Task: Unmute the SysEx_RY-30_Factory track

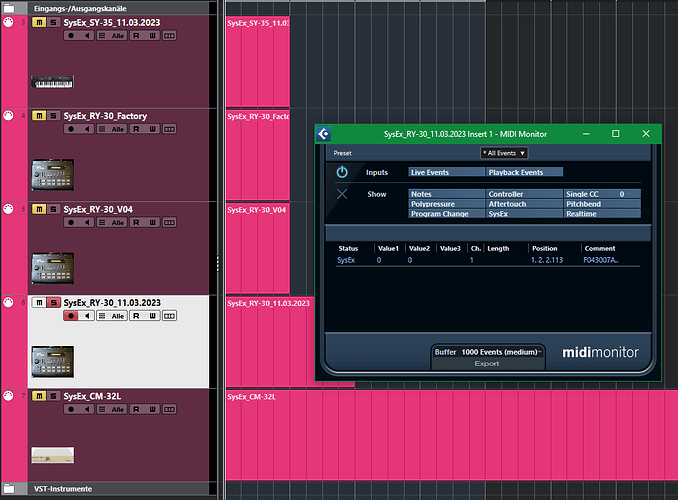Action: 39,116
